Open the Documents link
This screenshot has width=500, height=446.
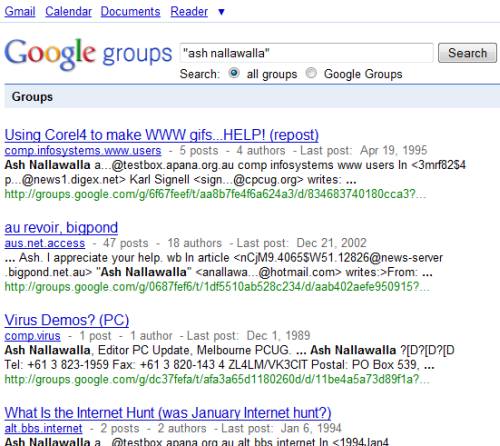131,12
